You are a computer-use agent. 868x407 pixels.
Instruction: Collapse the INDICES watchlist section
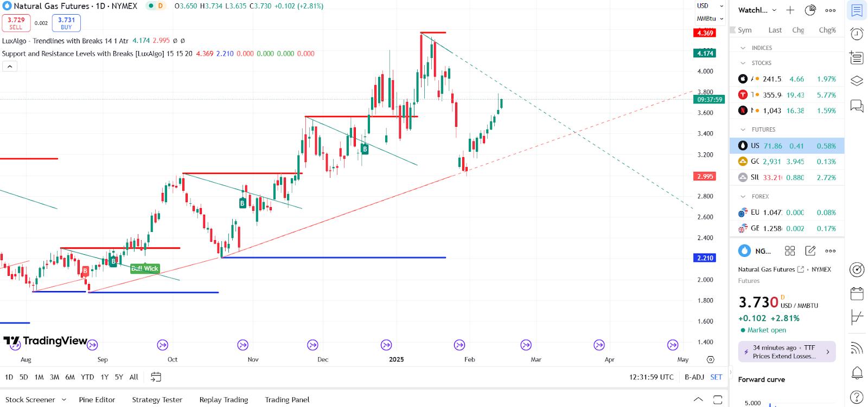(743, 48)
